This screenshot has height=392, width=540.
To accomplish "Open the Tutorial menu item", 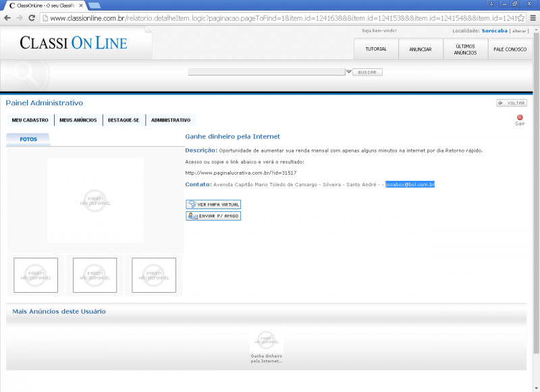I will (376, 49).
